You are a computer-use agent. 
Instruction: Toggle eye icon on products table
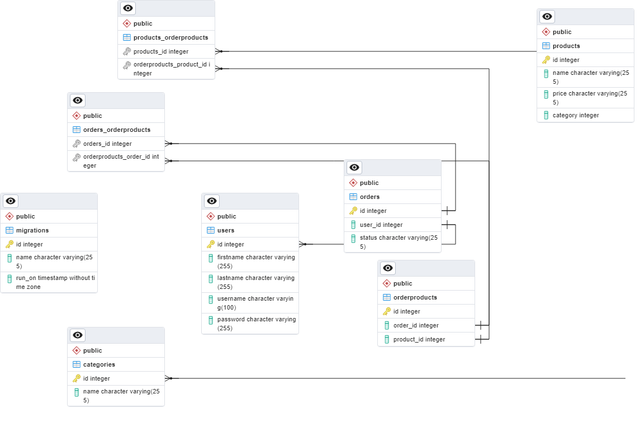pos(547,17)
